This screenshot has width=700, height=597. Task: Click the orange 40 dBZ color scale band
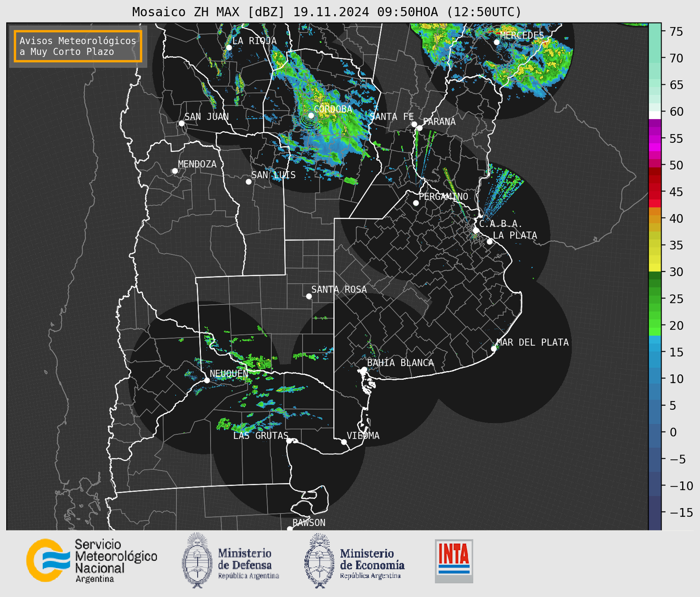(x=655, y=218)
